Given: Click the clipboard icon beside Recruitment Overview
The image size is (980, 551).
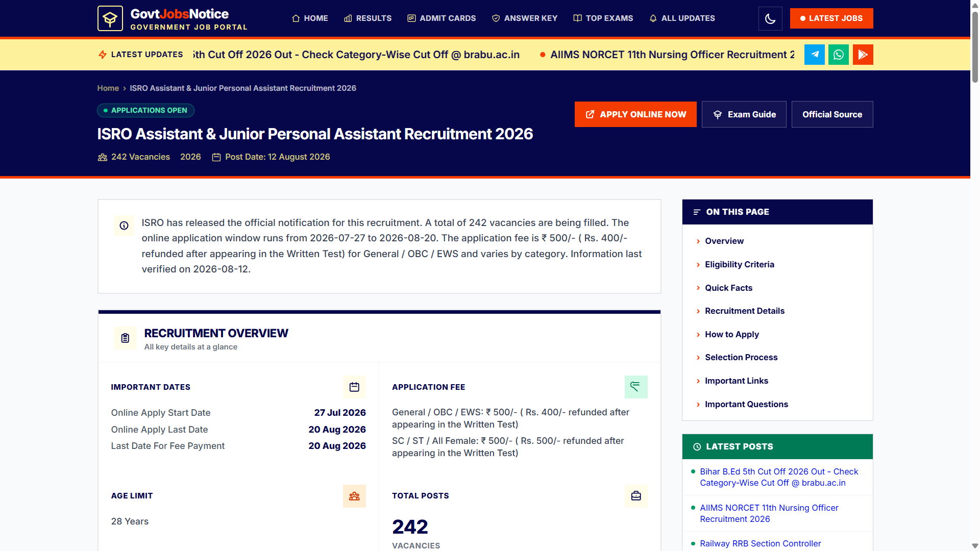Looking at the screenshot, I should pyautogui.click(x=125, y=338).
